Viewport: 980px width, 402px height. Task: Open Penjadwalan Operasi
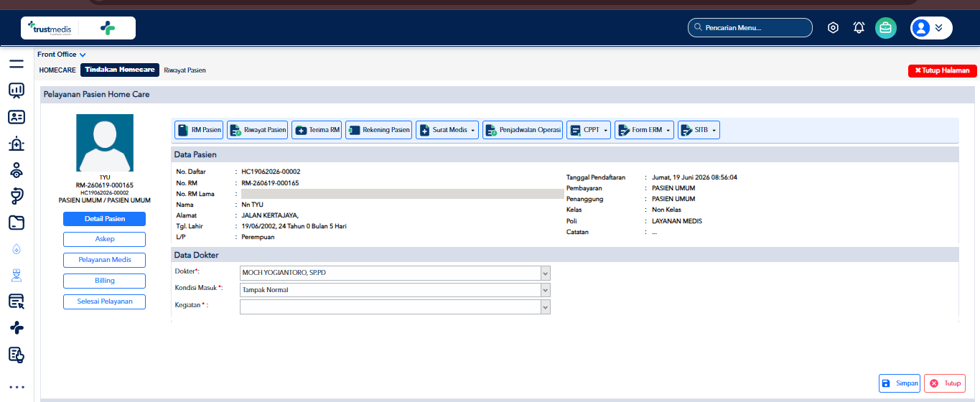click(x=523, y=130)
